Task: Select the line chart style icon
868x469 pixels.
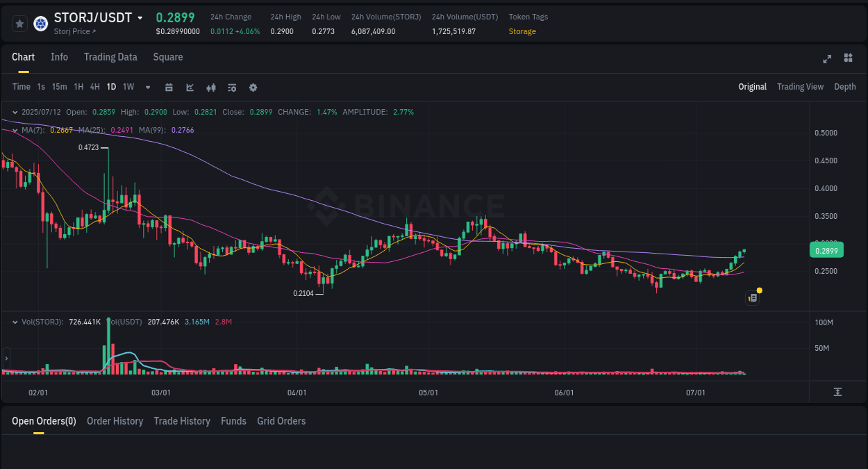Action: [x=190, y=87]
